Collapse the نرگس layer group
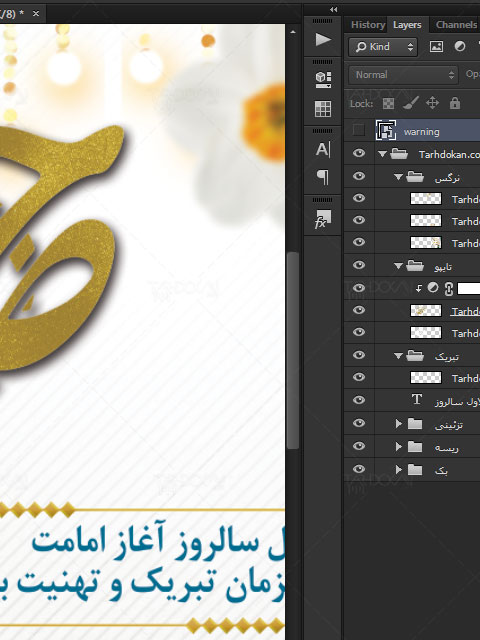 tap(398, 177)
